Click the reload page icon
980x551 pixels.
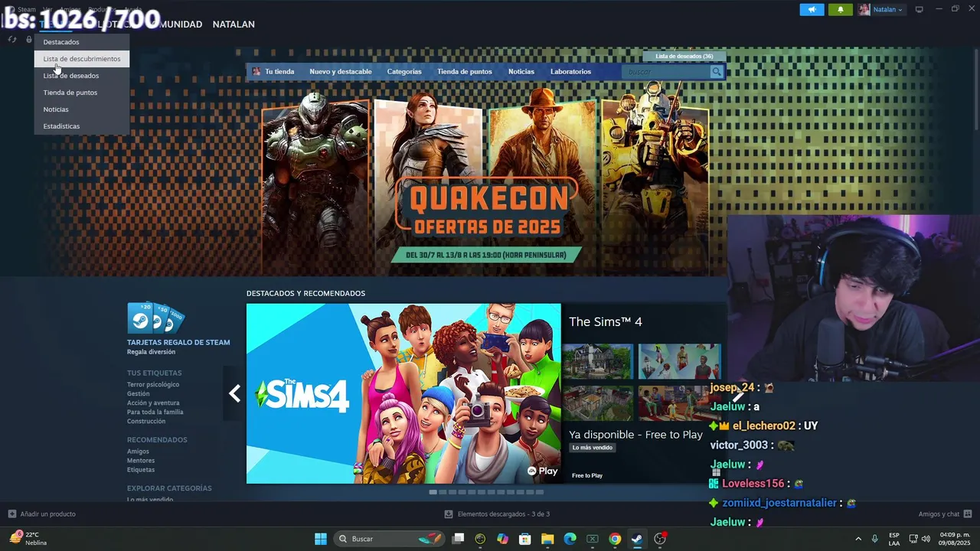point(12,40)
